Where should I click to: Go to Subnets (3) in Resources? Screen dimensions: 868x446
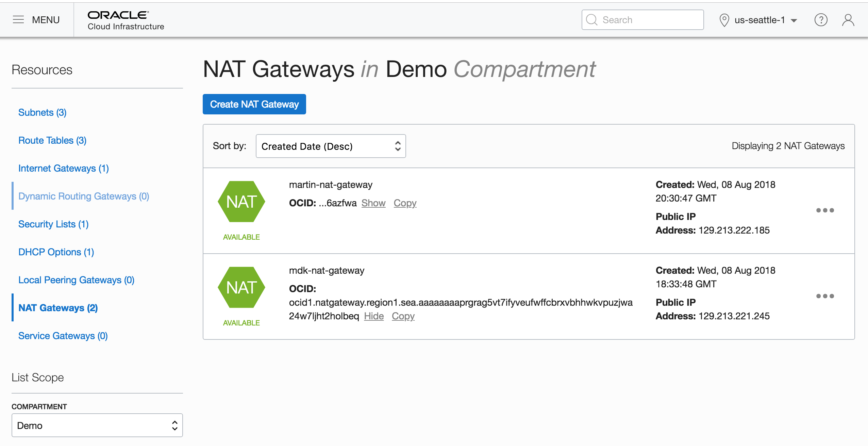(x=42, y=112)
